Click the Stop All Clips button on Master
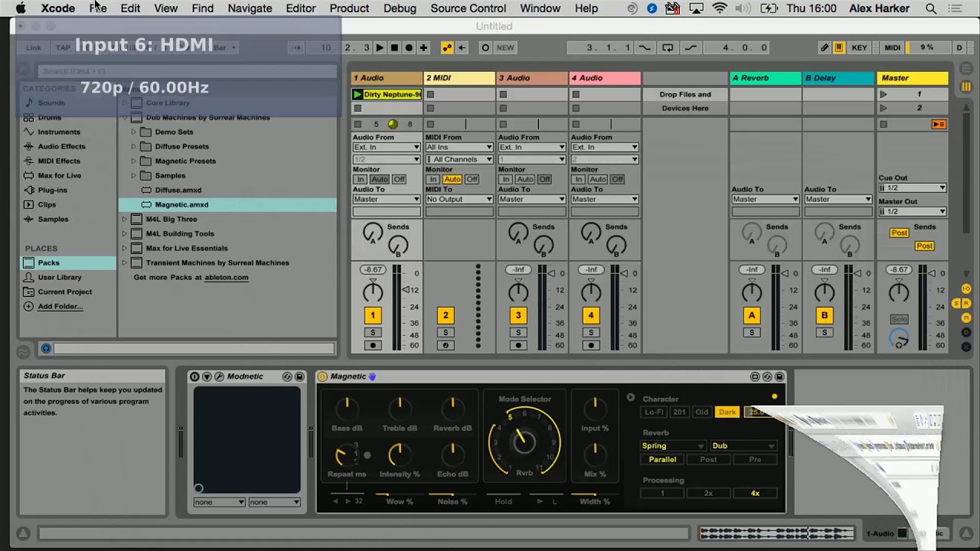 (x=884, y=124)
